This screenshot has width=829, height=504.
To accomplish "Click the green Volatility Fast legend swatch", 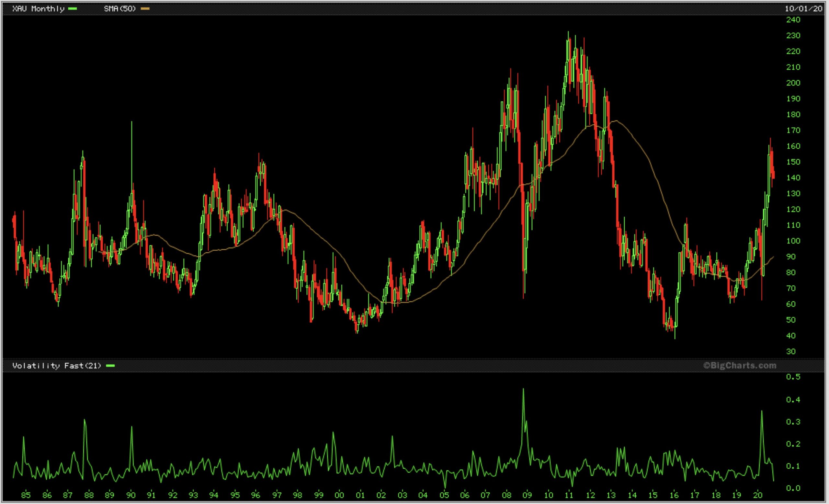I will [x=110, y=366].
